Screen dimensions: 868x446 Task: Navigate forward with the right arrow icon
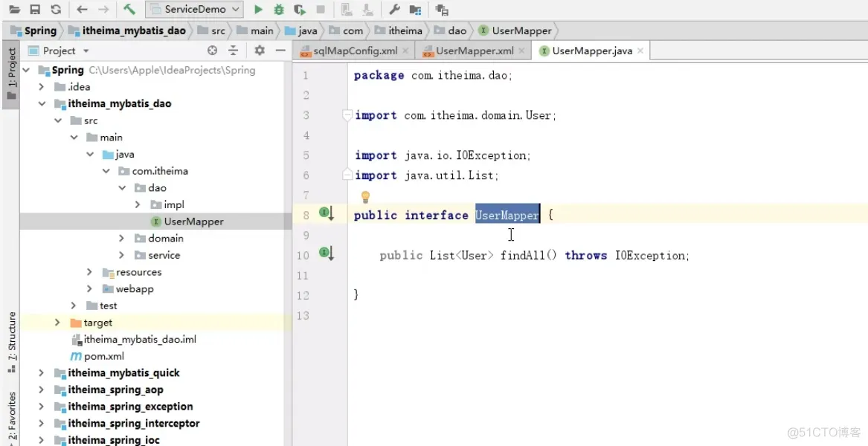(x=103, y=10)
